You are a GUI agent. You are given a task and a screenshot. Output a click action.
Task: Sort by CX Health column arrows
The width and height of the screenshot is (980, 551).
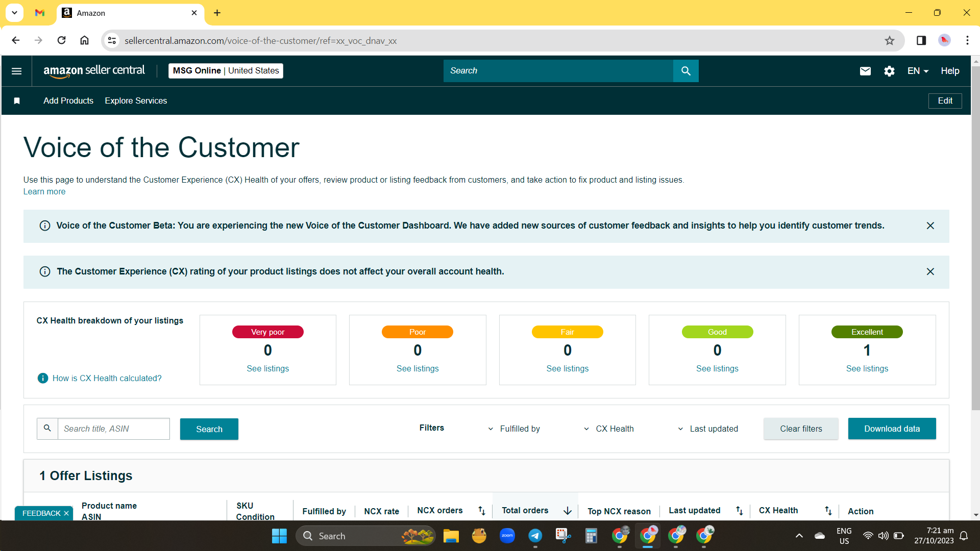click(x=828, y=511)
